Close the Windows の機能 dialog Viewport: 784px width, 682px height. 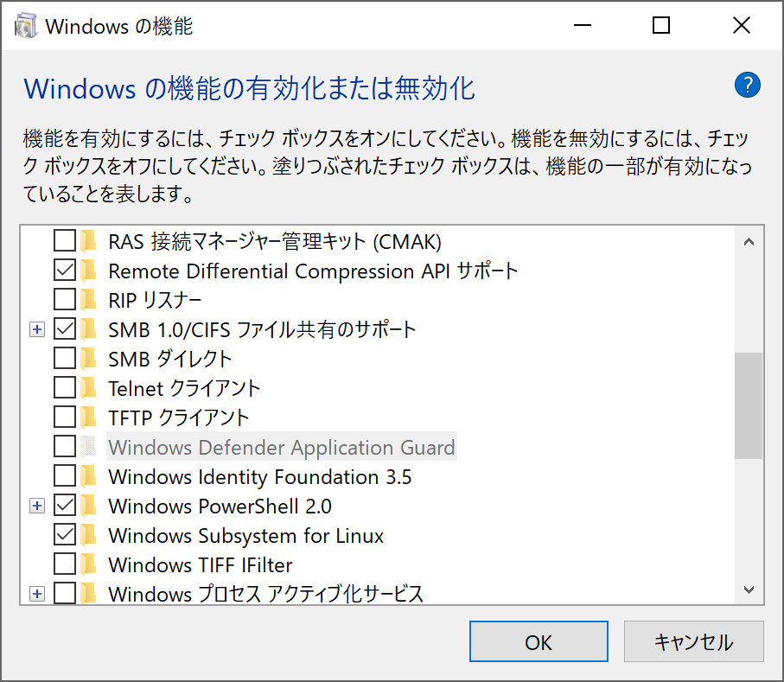pos(742,25)
